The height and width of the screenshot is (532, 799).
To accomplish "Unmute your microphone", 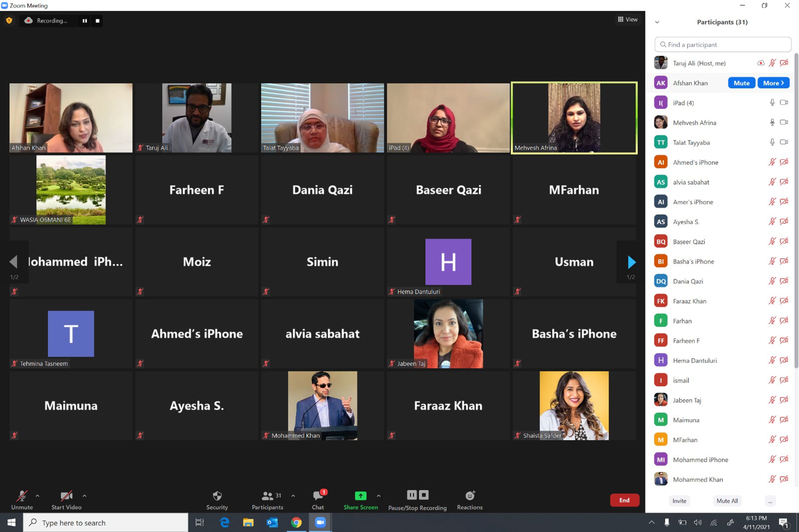I will [22, 499].
